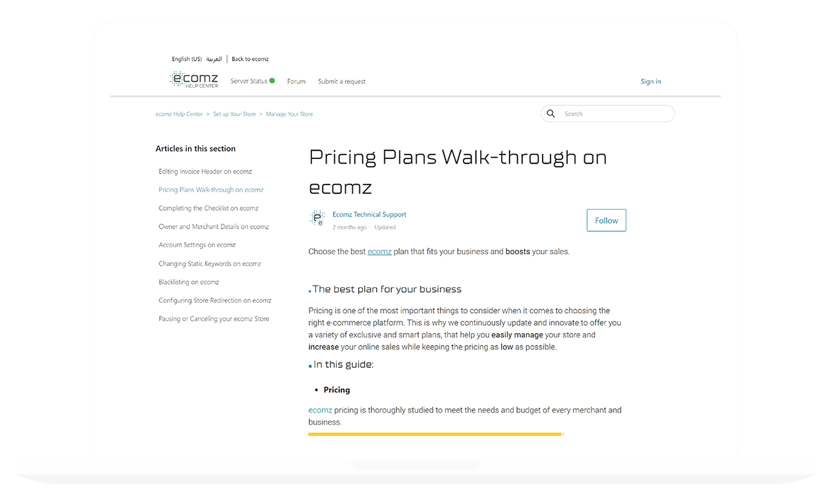This screenshot has height=504, width=831.
Task: Click the ecomz Help Center logo
Action: tap(194, 80)
